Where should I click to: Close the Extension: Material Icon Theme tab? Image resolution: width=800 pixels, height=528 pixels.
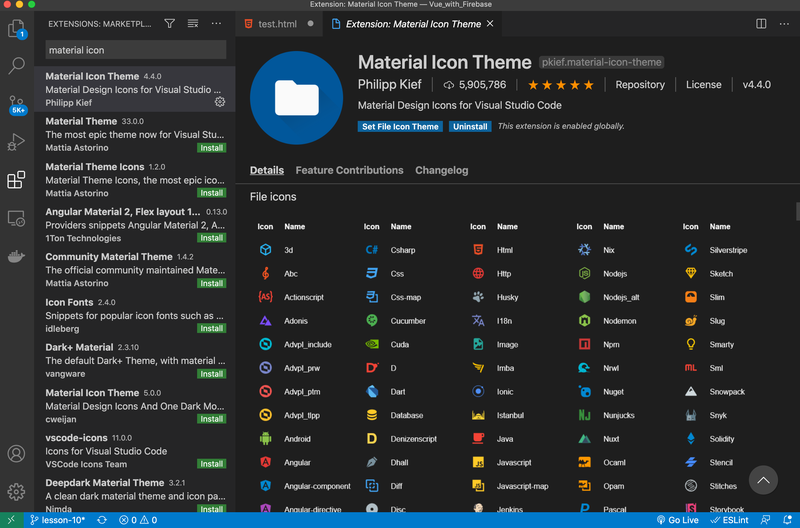(x=490, y=23)
